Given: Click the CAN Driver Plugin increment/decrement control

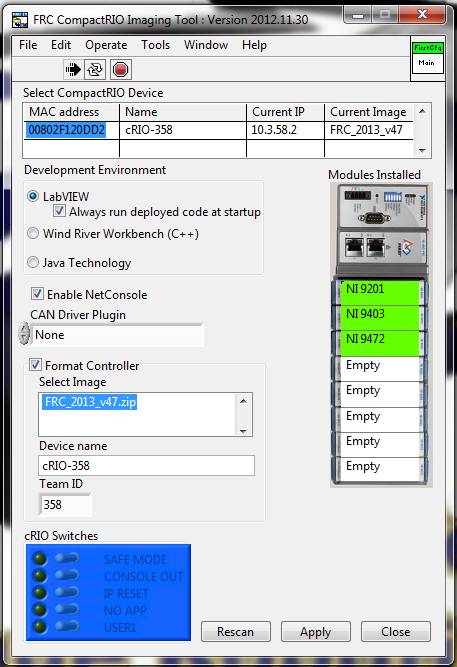Looking at the screenshot, I should click(x=24, y=334).
